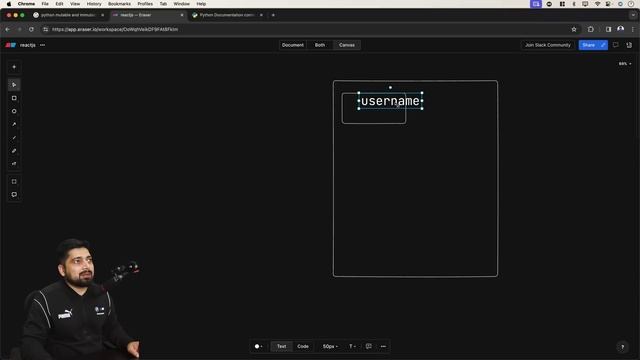Select the diagram tool below the pen
640x360 pixels.
[x=14, y=164]
